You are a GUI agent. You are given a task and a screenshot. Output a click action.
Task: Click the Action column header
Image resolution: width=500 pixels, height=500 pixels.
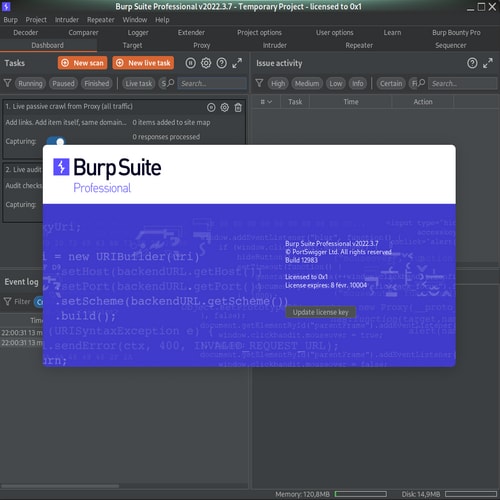(423, 102)
